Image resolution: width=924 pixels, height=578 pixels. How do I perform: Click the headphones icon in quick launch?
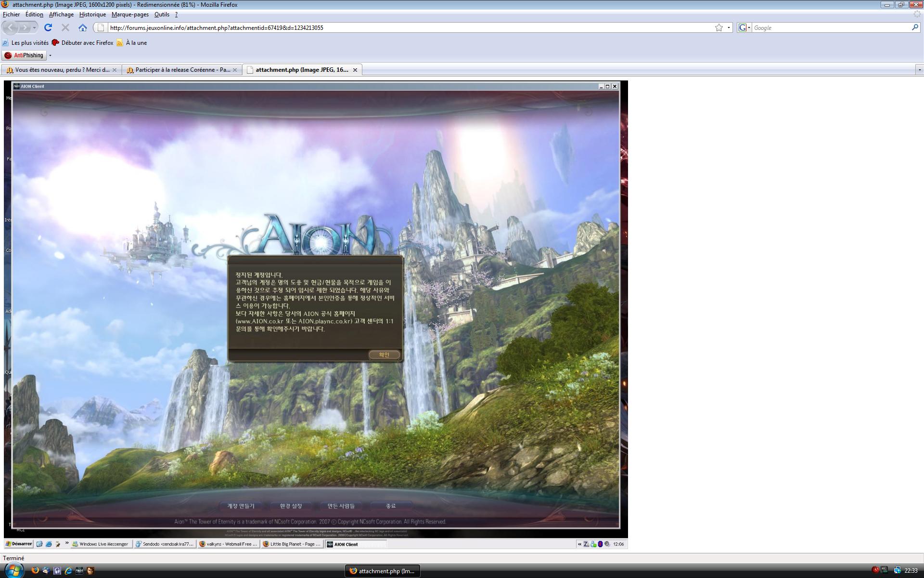pos(57,570)
